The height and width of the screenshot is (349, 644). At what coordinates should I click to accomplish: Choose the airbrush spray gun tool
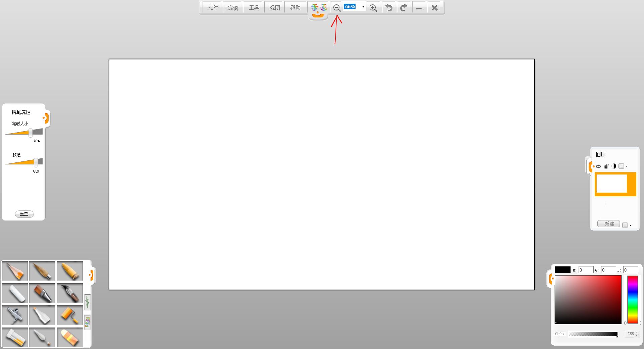tap(15, 315)
